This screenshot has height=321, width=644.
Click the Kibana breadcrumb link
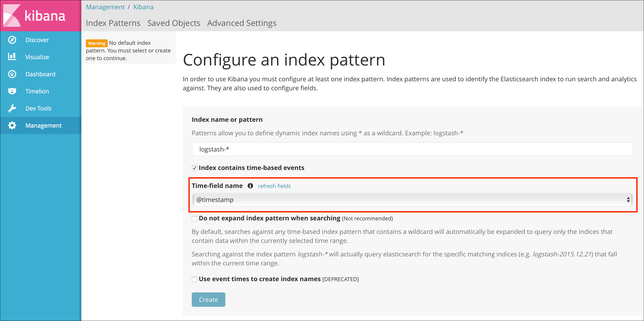(x=143, y=7)
